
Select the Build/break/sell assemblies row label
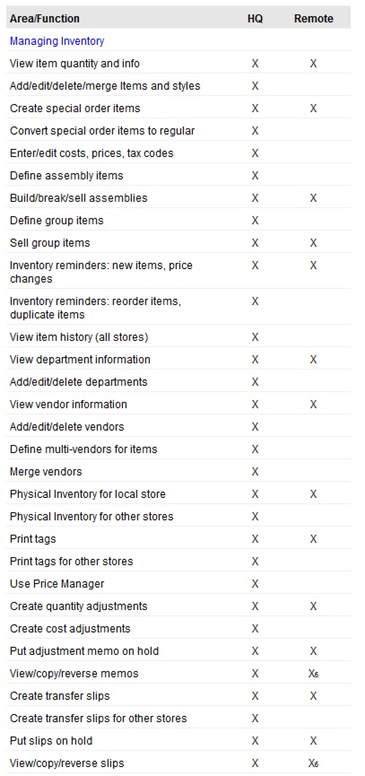pos(79,198)
